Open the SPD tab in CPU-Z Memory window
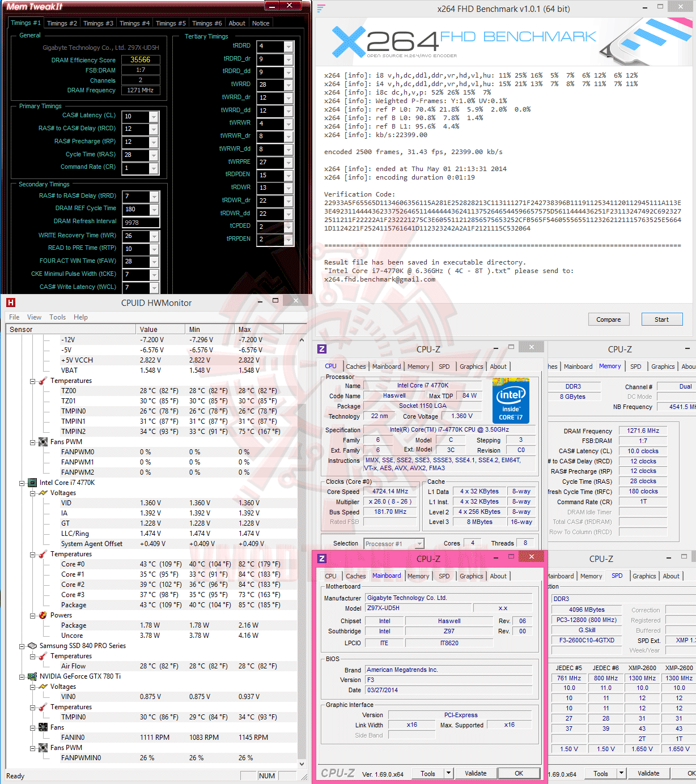 coord(636,367)
